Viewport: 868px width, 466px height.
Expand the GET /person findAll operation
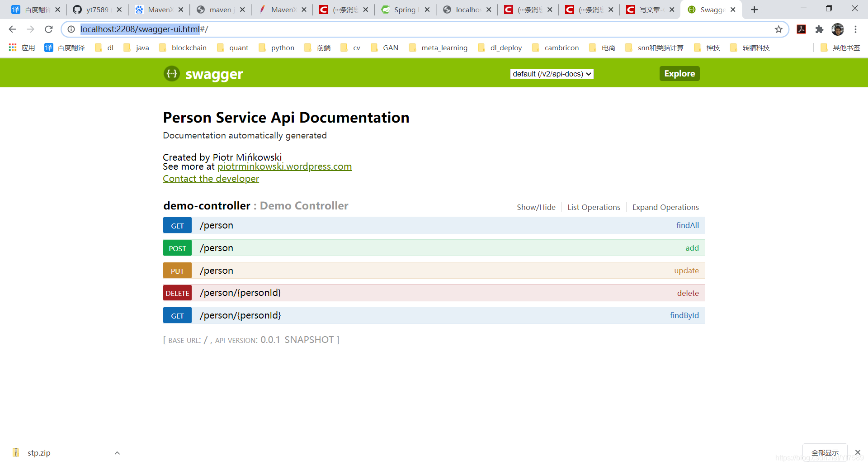[x=217, y=225]
